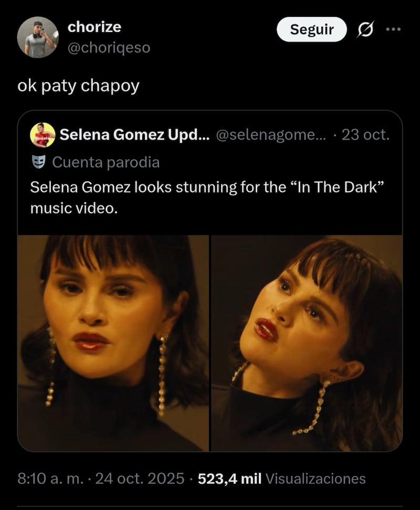Click the Cuenta parodia label
420x510 pixels.
(x=106, y=162)
